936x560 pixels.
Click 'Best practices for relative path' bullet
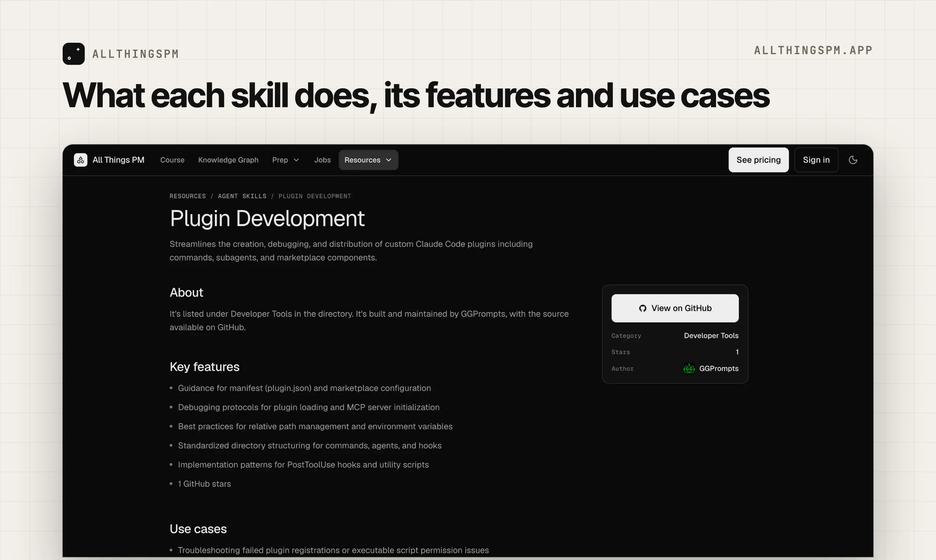[315, 426]
